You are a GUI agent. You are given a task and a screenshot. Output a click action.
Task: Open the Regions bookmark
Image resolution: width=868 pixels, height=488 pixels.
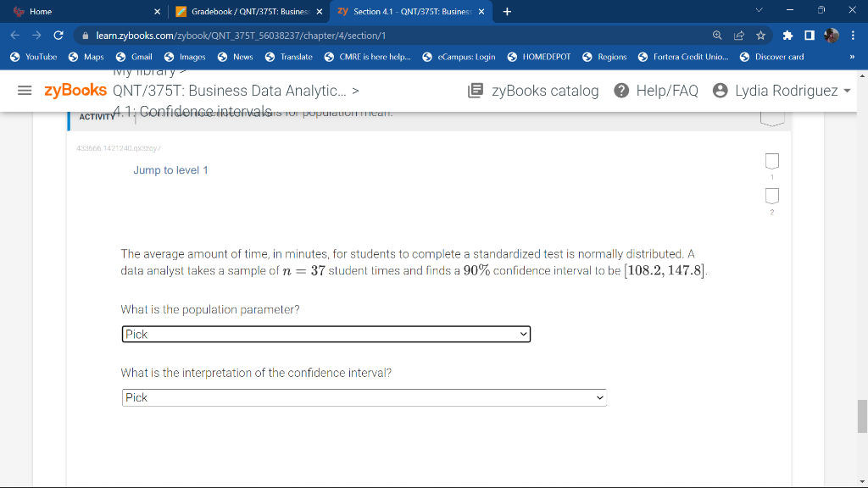604,57
